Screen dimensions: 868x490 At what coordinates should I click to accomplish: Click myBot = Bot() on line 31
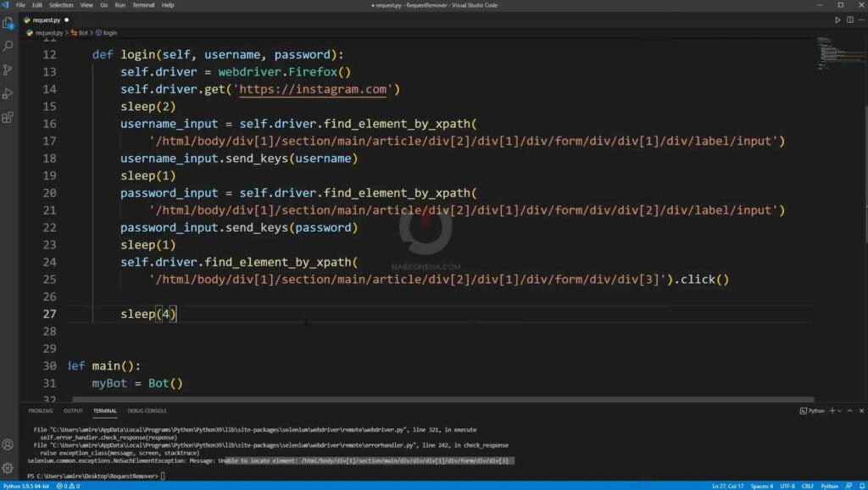137,383
